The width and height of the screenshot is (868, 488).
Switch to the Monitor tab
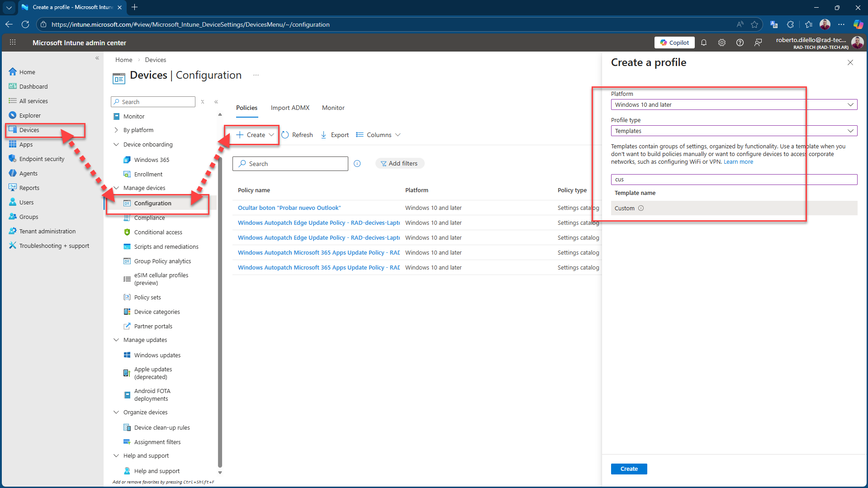pos(333,108)
